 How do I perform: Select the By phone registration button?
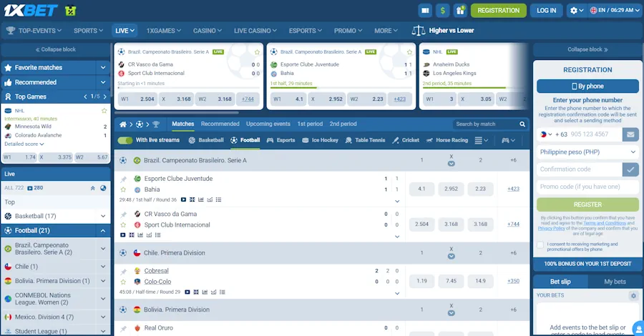pyautogui.click(x=587, y=87)
